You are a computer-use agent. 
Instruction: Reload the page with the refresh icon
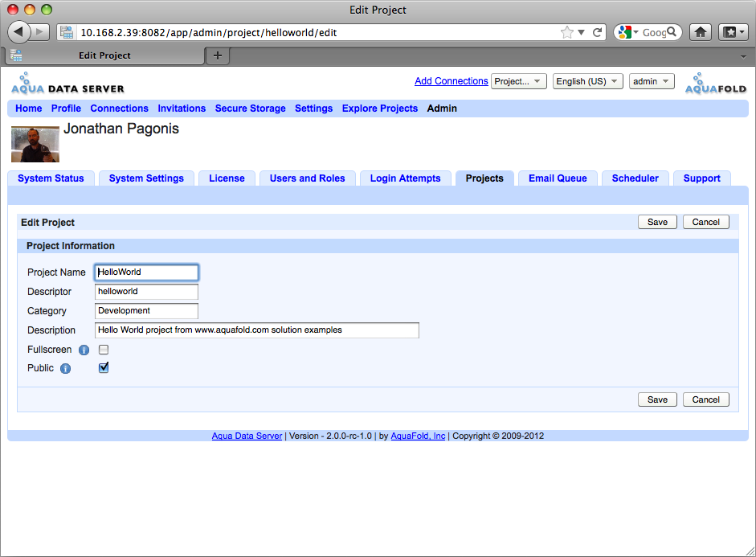pyautogui.click(x=597, y=32)
